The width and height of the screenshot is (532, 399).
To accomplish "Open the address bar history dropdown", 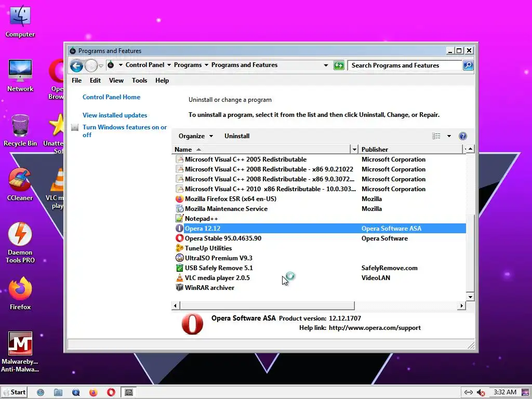I will click(326, 65).
